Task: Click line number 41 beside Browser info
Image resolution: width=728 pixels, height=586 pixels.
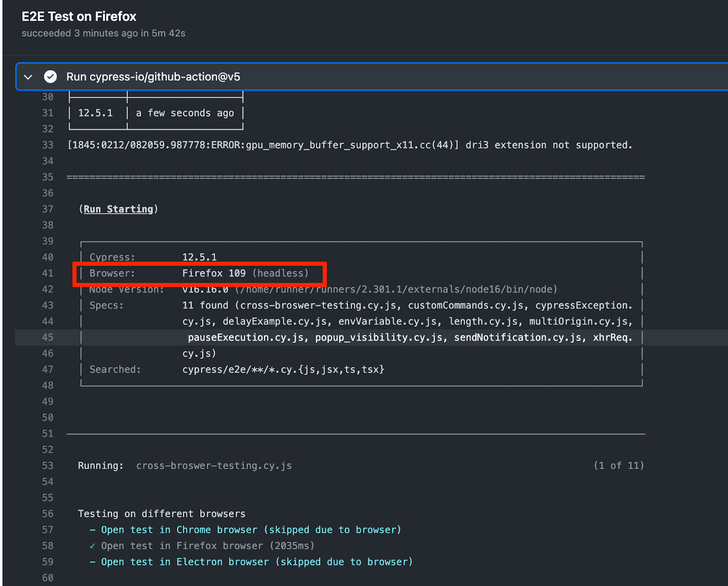Action: pyautogui.click(x=47, y=273)
